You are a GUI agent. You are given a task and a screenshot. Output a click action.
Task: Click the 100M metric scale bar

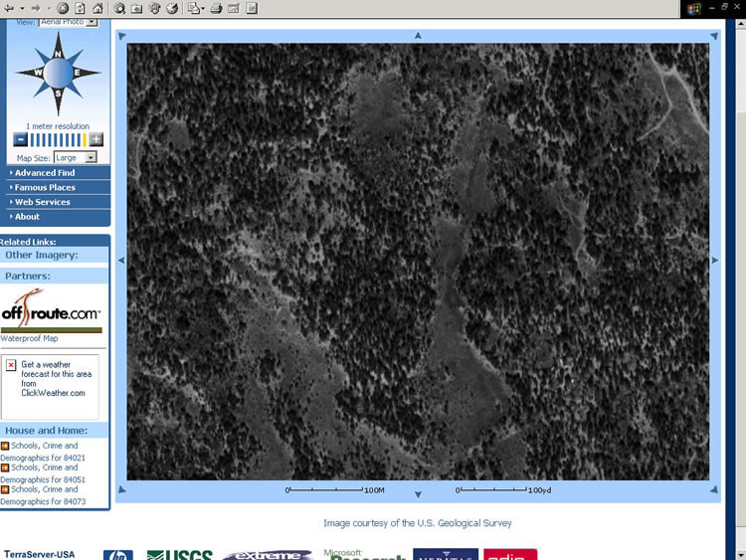click(335, 490)
